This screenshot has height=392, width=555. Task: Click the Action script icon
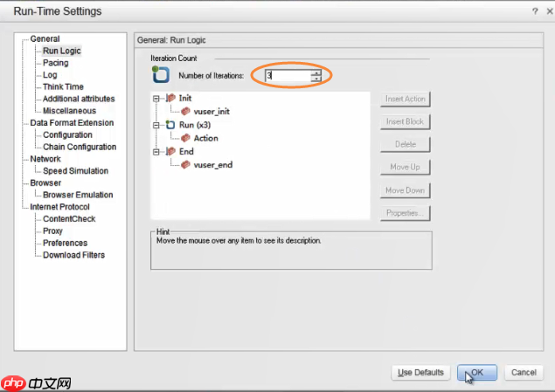tap(186, 138)
